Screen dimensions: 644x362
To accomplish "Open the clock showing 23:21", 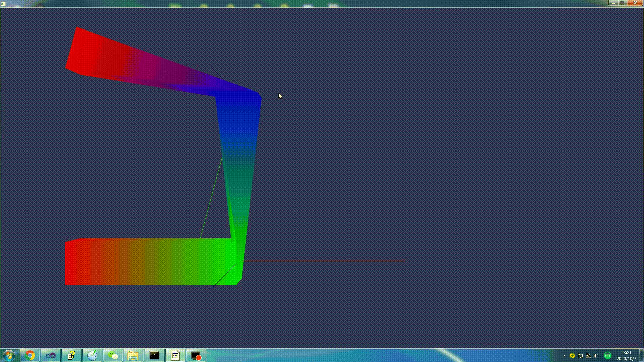I will 626,355.
